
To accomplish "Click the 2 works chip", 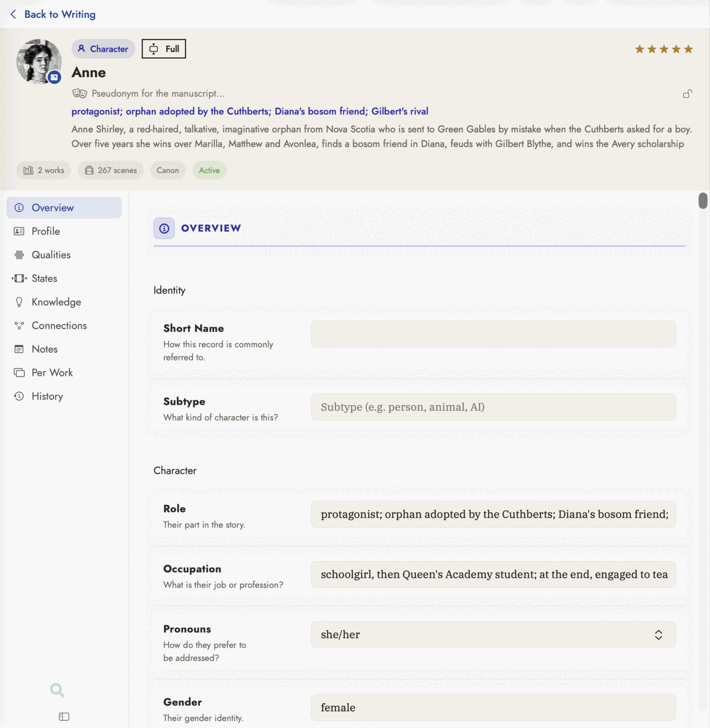I will point(44,170).
